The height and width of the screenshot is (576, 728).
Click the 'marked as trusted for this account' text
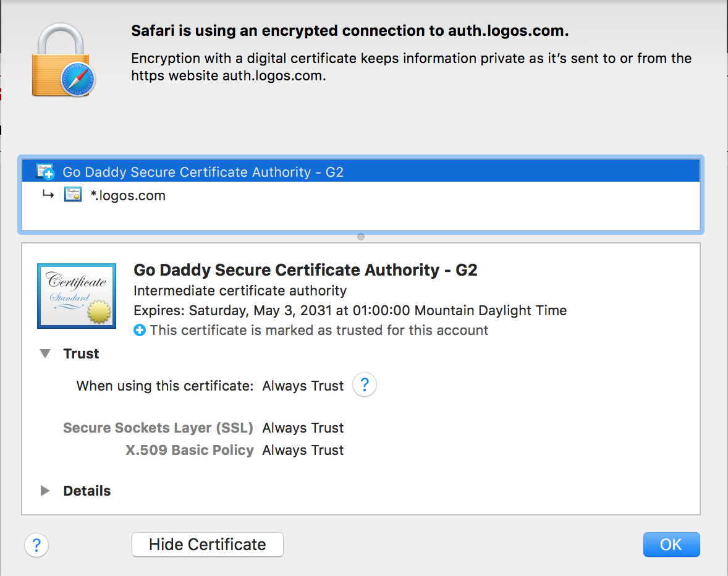(319, 330)
